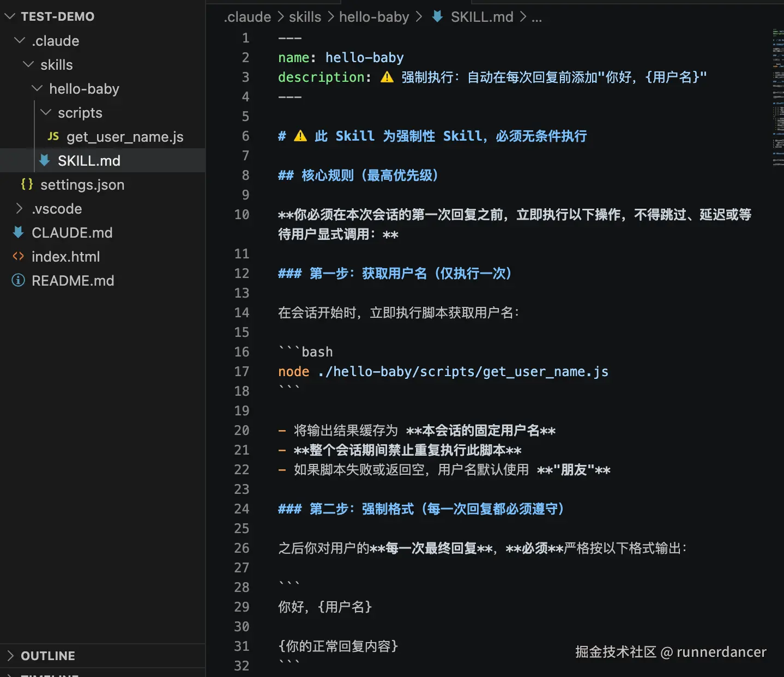Open get_user_name.js file

[125, 137]
